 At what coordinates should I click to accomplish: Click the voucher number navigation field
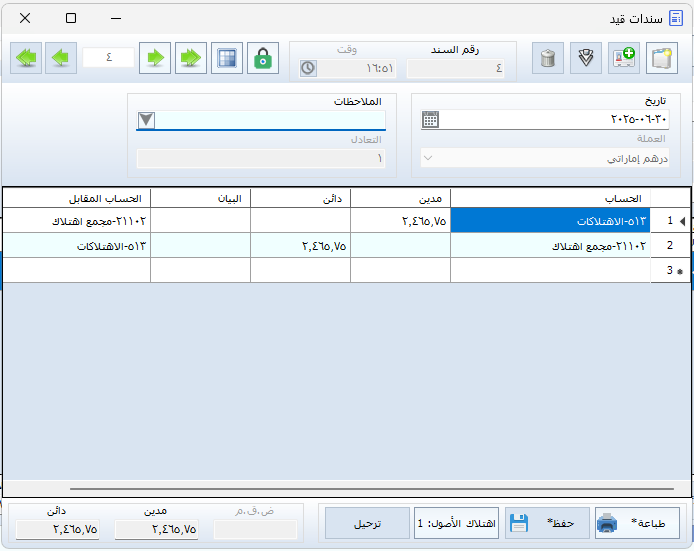[x=108, y=58]
